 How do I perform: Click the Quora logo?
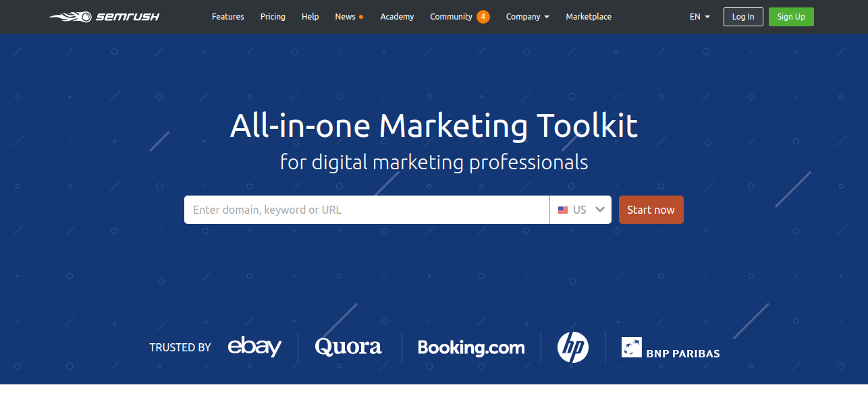click(x=348, y=347)
